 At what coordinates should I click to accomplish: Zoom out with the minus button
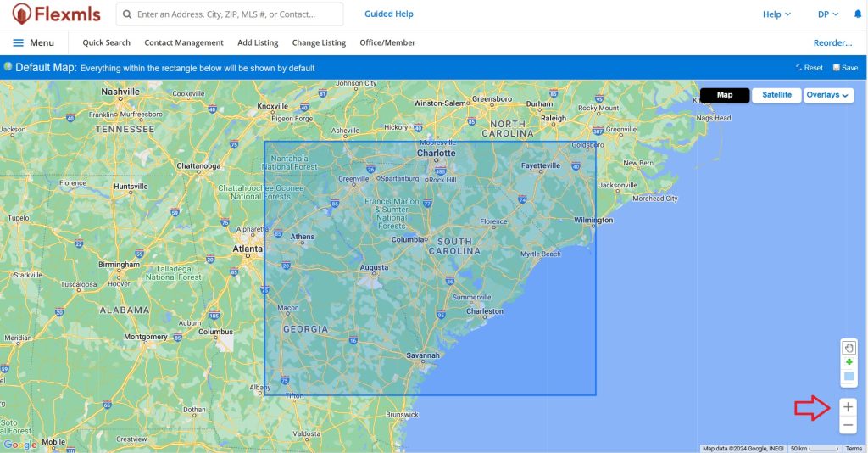(848, 425)
